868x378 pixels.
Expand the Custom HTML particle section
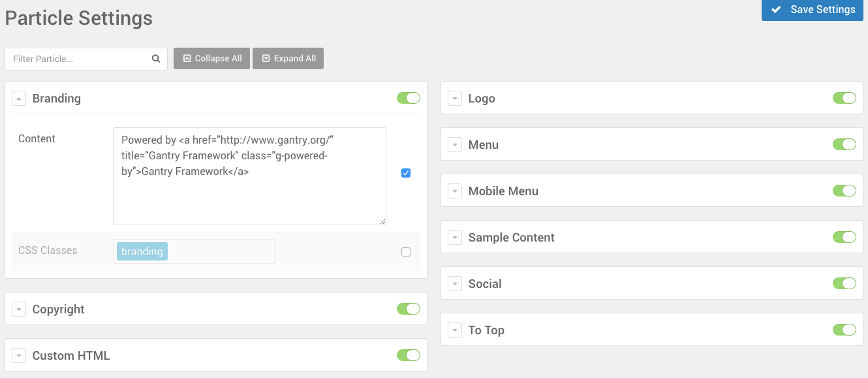(19, 356)
